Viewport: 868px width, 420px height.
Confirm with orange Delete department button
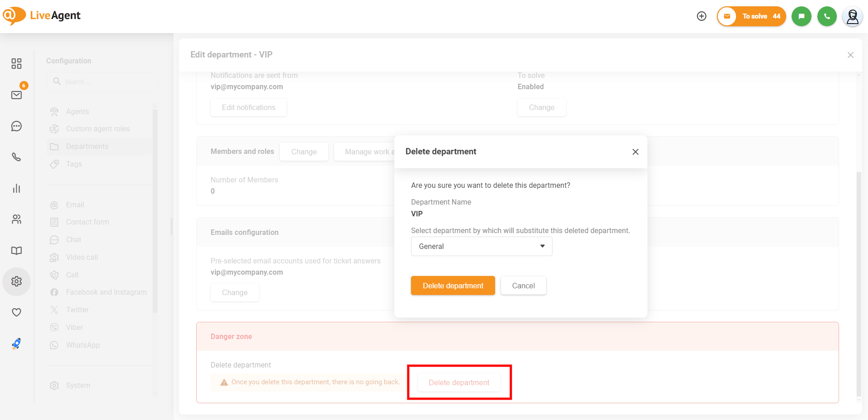(453, 286)
